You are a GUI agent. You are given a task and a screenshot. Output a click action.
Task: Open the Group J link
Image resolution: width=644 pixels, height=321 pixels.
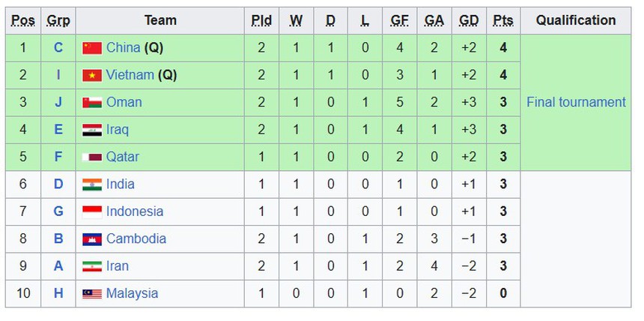58,102
